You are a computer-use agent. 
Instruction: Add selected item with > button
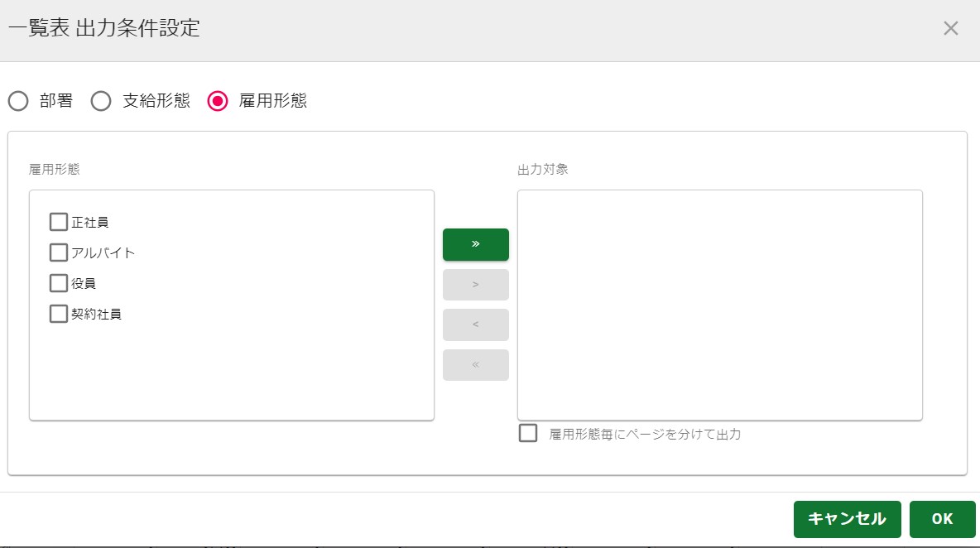(476, 284)
